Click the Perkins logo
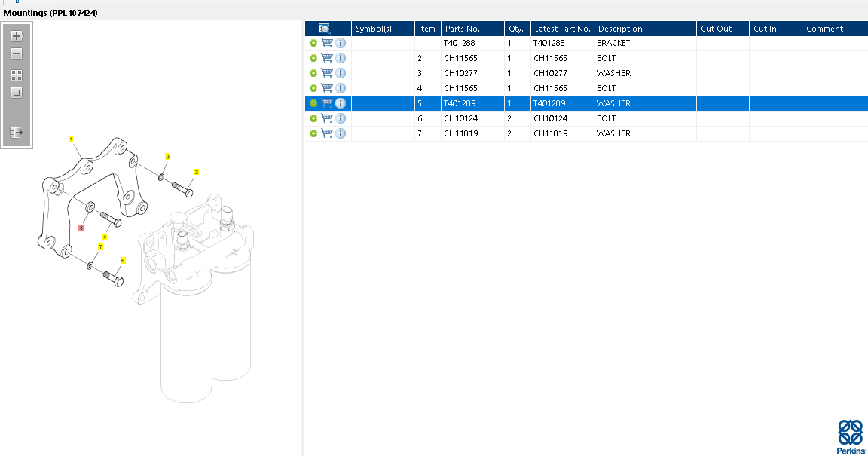The height and width of the screenshot is (456, 868). (851, 437)
